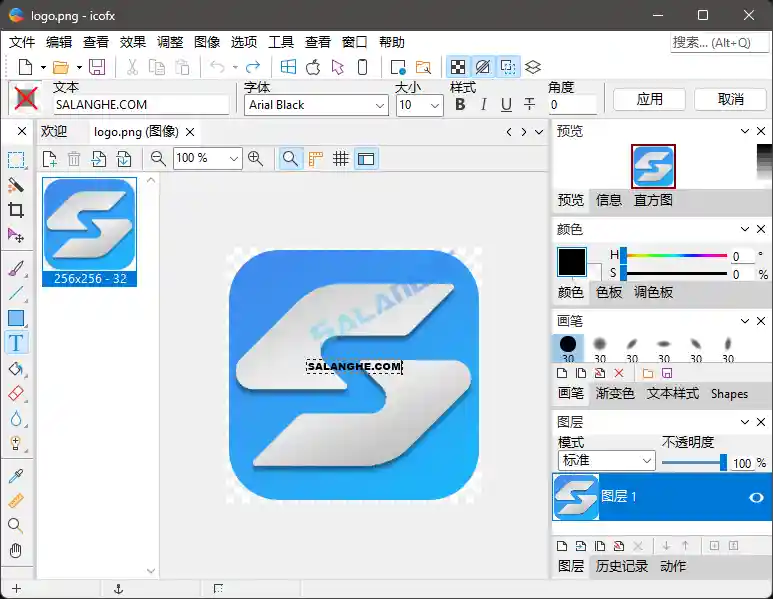
Task: Toggle Strikethrough text style
Action: (x=529, y=105)
